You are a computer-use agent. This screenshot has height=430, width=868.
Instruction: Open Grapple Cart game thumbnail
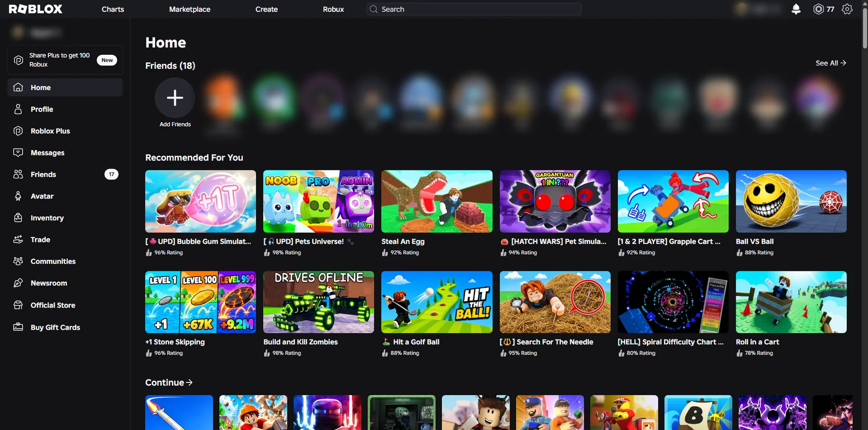click(673, 201)
